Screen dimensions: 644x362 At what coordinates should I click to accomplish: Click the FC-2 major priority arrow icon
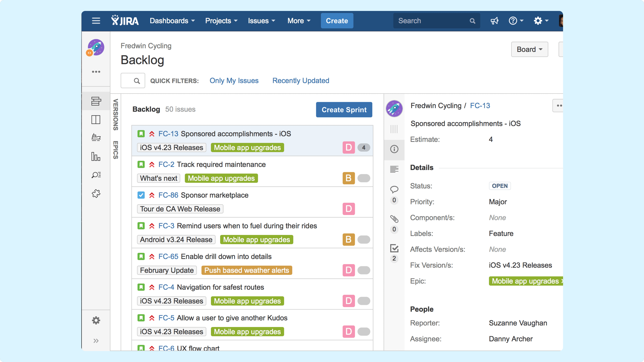[x=152, y=165]
